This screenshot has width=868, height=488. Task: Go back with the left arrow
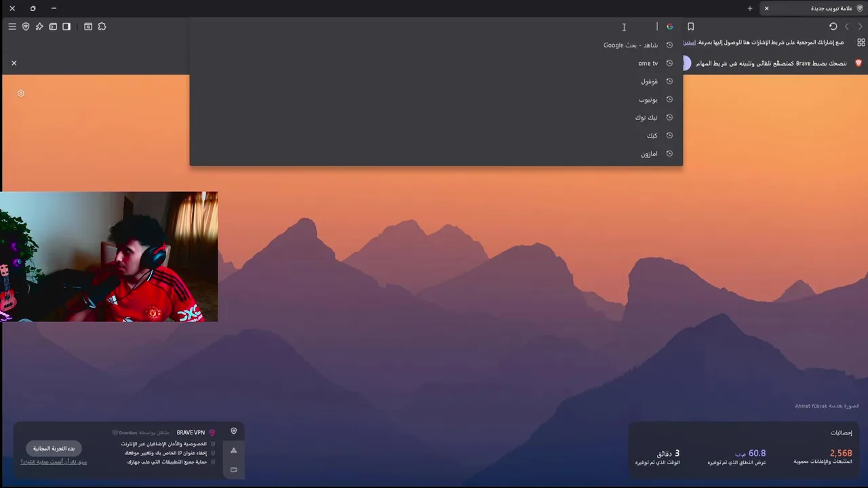click(x=846, y=26)
